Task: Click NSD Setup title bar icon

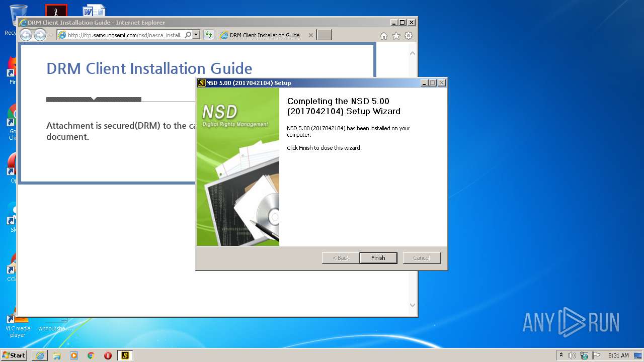Action: click(202, 83)
